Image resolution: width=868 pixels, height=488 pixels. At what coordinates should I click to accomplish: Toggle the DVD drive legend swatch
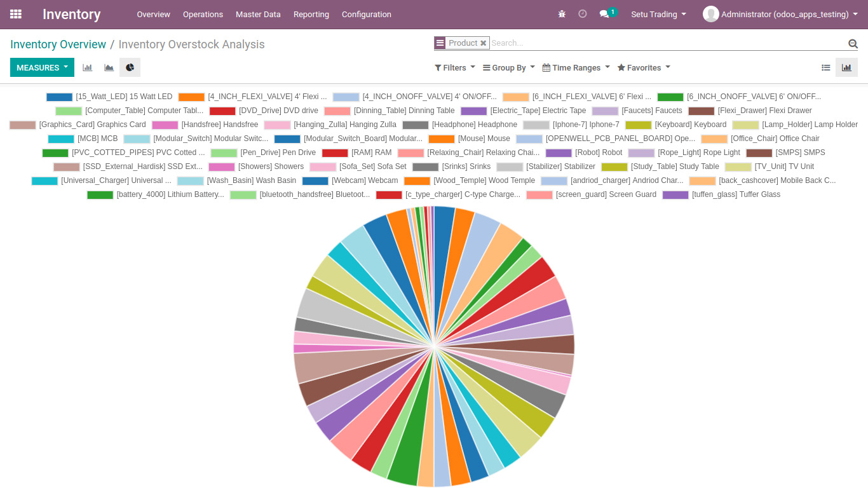pos(222,111)
